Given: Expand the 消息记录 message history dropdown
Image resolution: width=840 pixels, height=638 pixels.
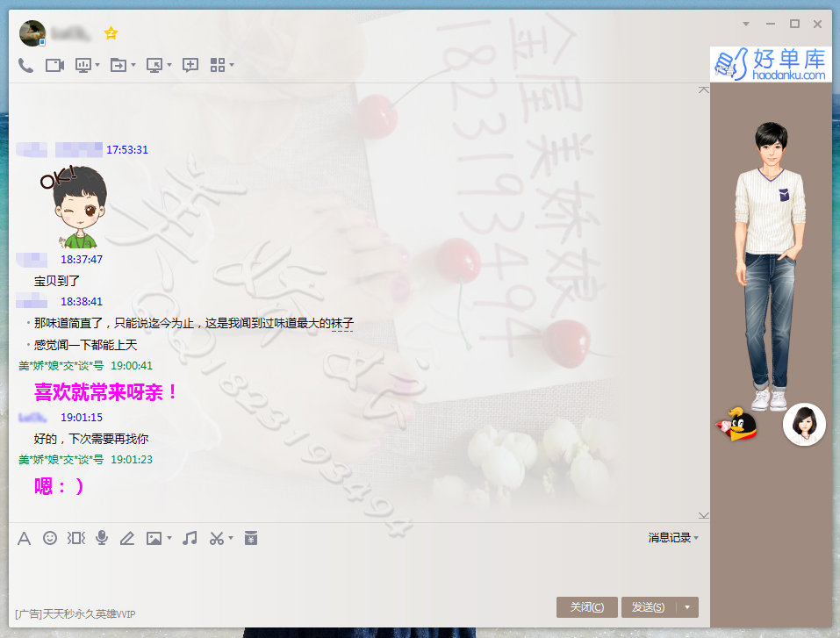Looking at the screenshot, I should click(696, 538).
